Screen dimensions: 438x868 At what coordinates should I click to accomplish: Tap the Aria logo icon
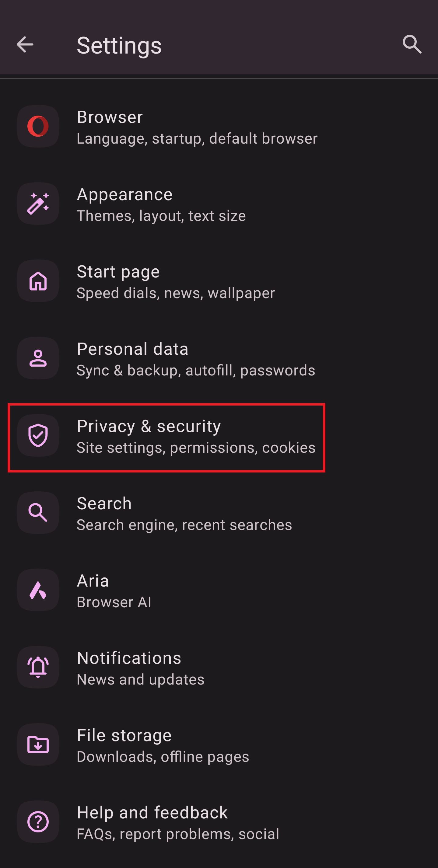point(38,590)
